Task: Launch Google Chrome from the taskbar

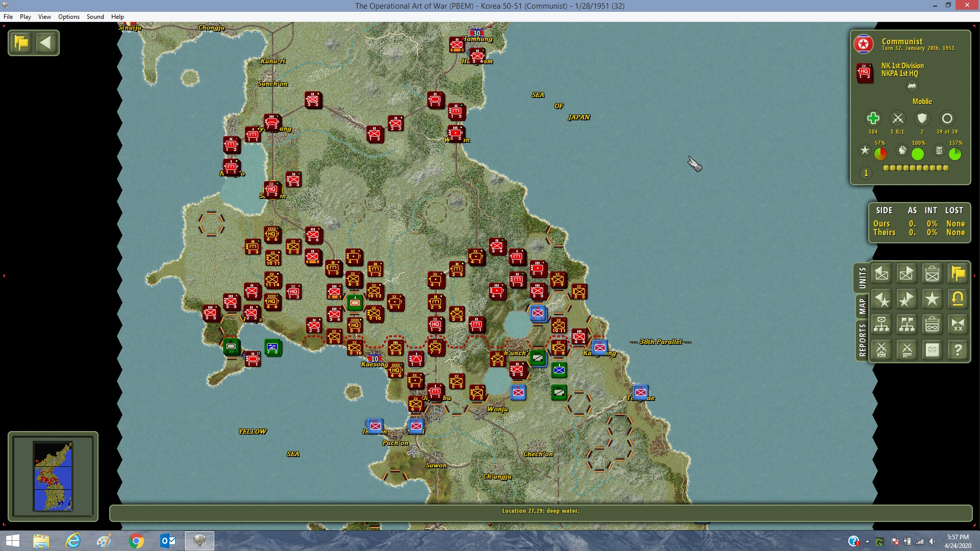Action: pos(136,541)
